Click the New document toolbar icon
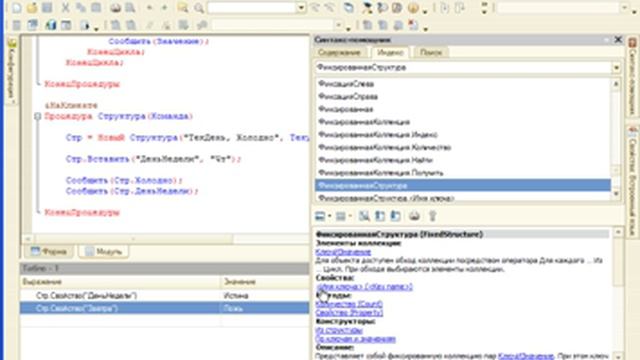This screenshot has height=360, width=640. 17,7
